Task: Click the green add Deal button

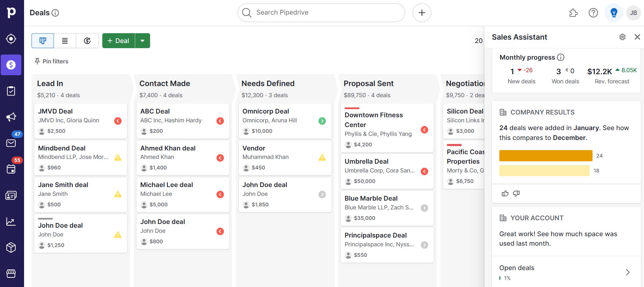Action: 118,41
